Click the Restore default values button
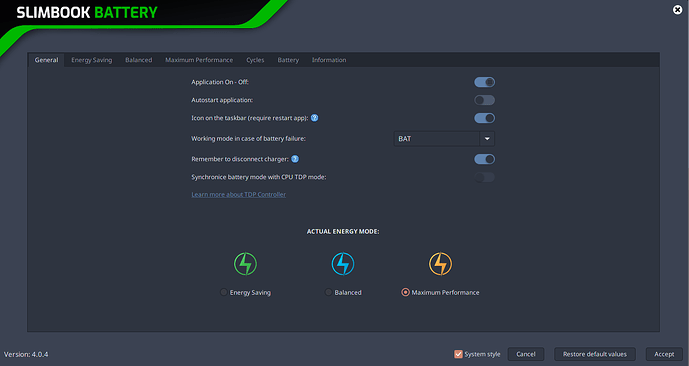The width and height of the screenshot is (689, 366). click(x=595, y=354)
